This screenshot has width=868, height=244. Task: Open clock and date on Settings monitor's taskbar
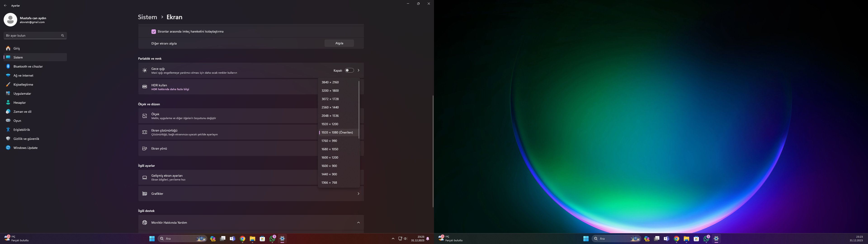pyautogui.click(x=417, y=239)
